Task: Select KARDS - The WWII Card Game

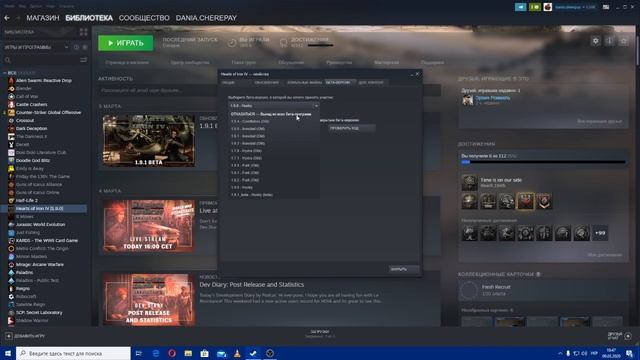Action: (47, 240)
